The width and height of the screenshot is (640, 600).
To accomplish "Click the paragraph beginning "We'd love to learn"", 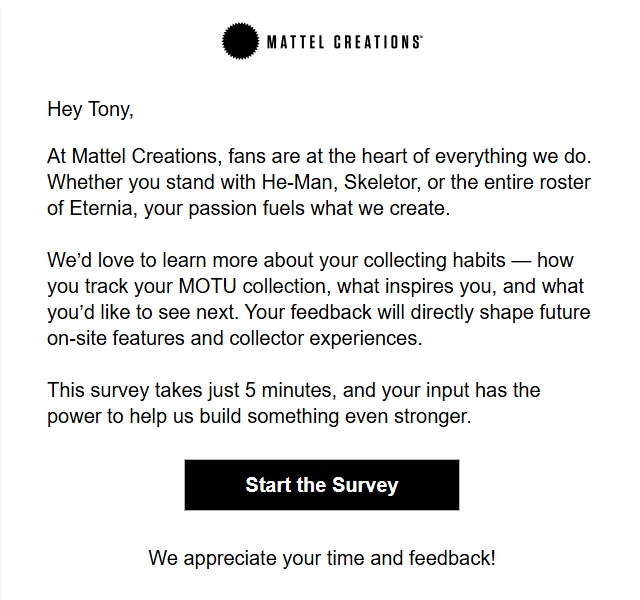I will click(x=318, y=299).
